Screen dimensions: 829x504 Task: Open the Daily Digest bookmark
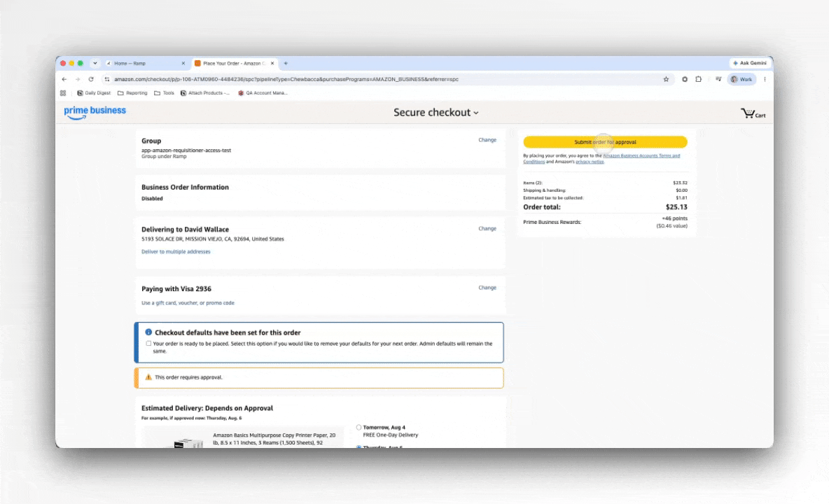pos(94,93)
